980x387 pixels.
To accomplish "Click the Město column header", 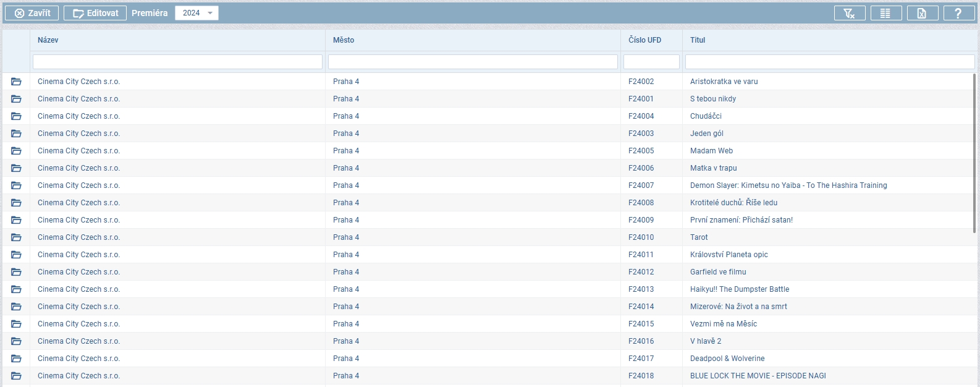I will (x=344, y=40).
